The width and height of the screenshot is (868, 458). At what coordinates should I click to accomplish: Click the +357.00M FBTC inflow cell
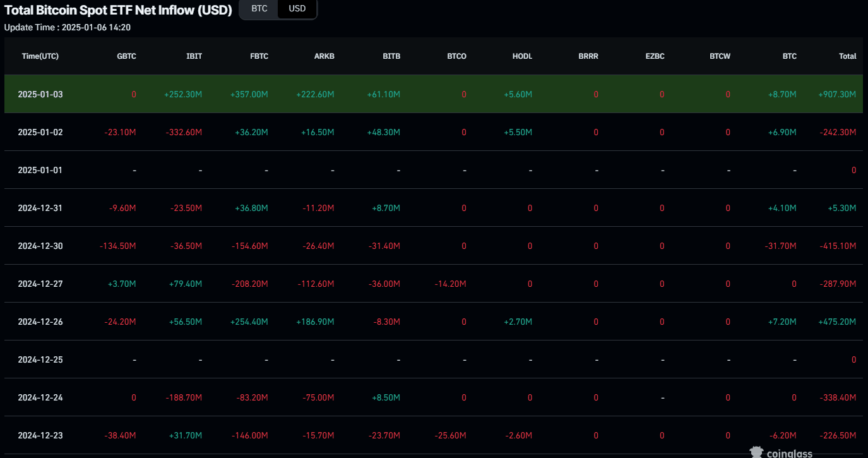point(249,94)
